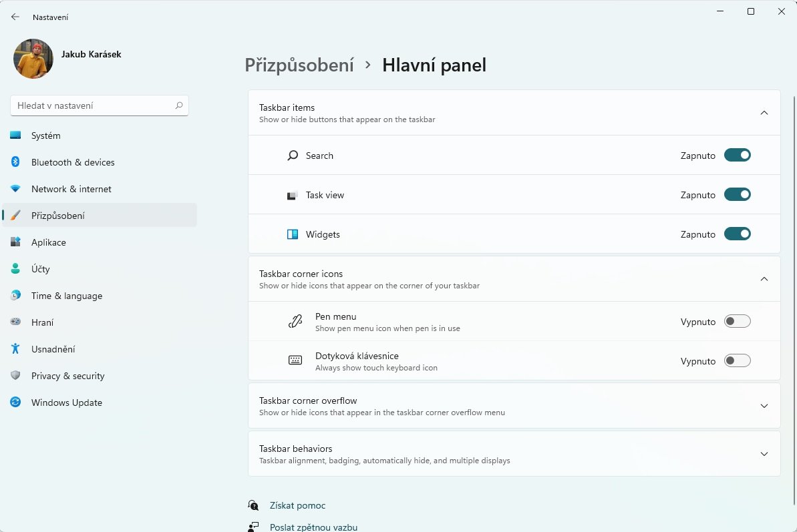Click the Widgets icon in Taskbar items

click(x=292, y=234)
